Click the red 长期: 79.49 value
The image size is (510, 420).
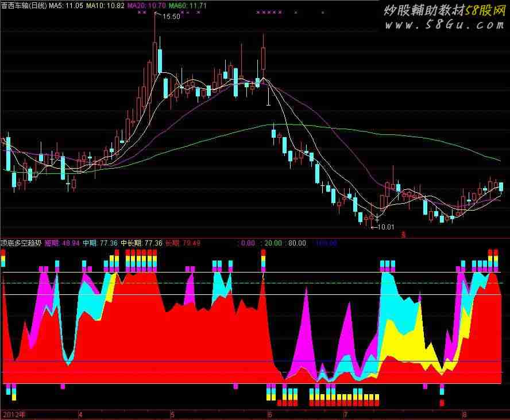click(x=183, y=243)
